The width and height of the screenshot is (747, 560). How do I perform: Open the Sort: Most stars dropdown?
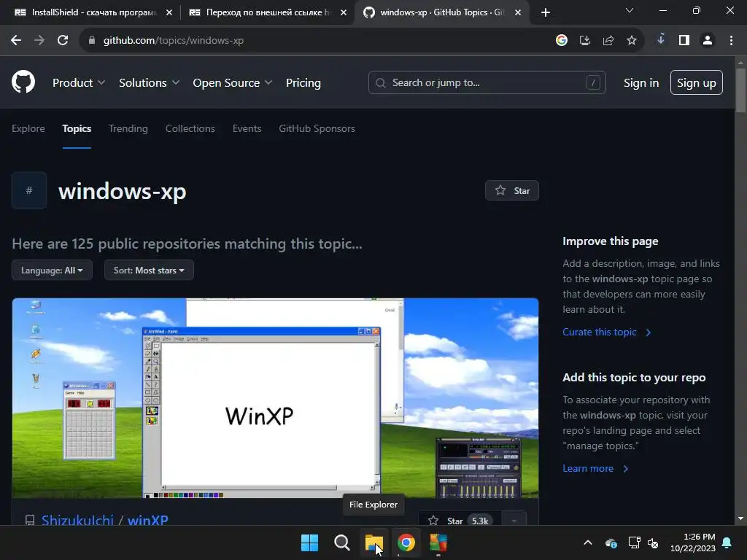point(149,270)
